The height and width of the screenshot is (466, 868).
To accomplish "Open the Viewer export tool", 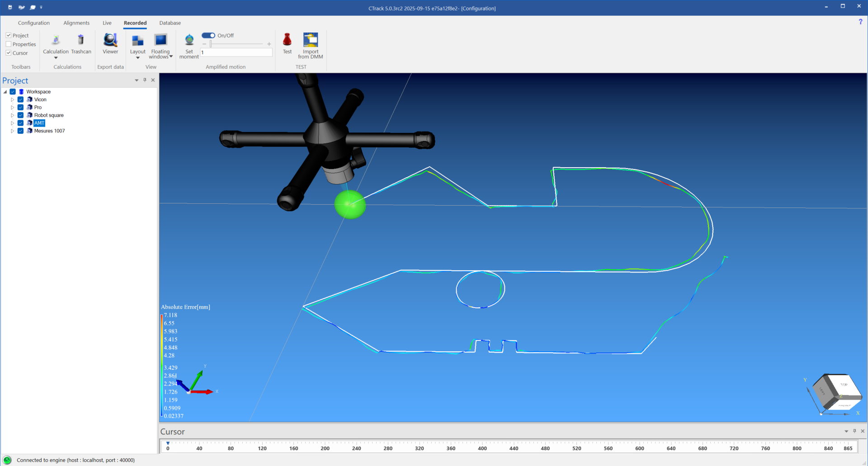I will 110,41.
